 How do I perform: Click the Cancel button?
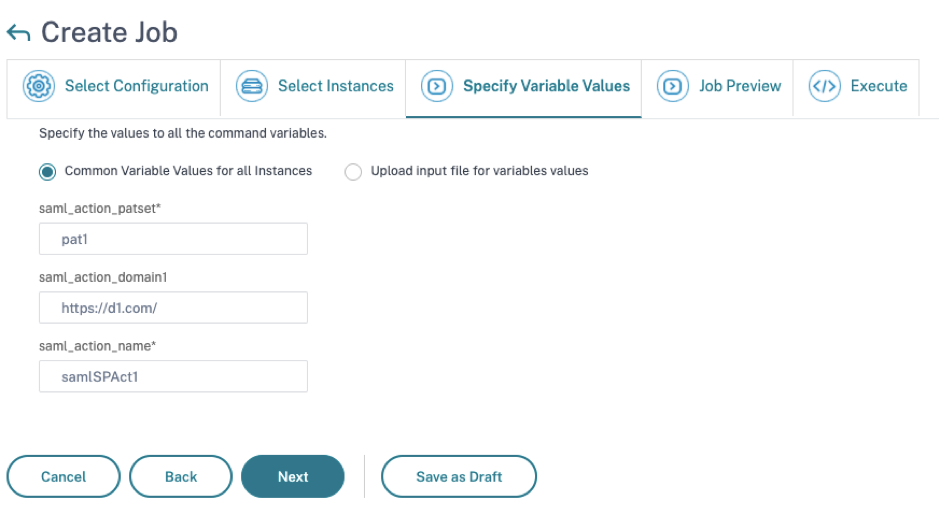click(63, 477)
